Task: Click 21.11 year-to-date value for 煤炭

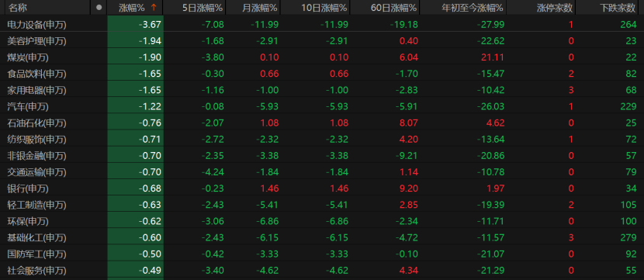Action: tap(493, 57)
